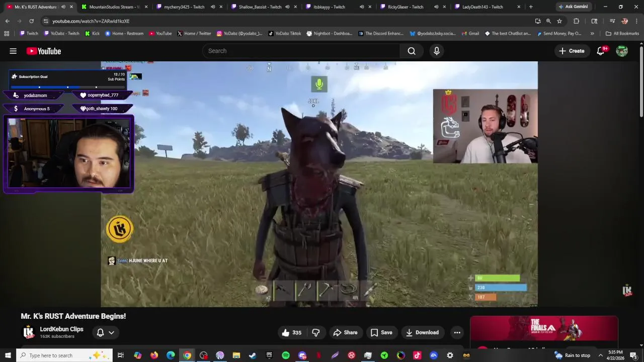Open Steam from the taskbar
This screenshot has width=644, height=362.
tap(253, 355)
